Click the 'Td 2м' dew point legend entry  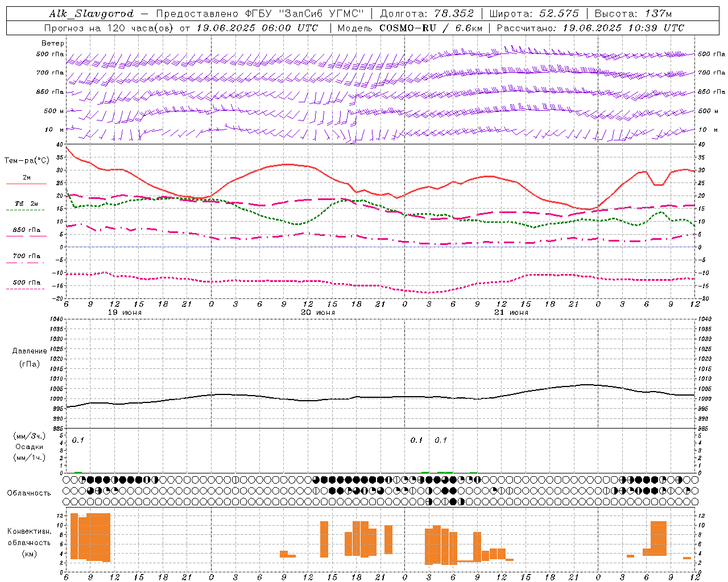pyautogui.click(x=27, y=203)
